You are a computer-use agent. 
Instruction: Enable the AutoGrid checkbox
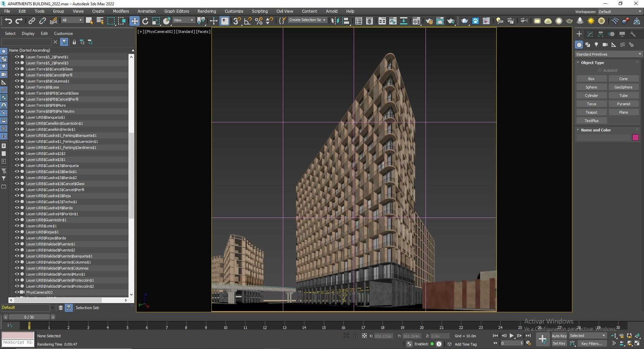point(600,70)
